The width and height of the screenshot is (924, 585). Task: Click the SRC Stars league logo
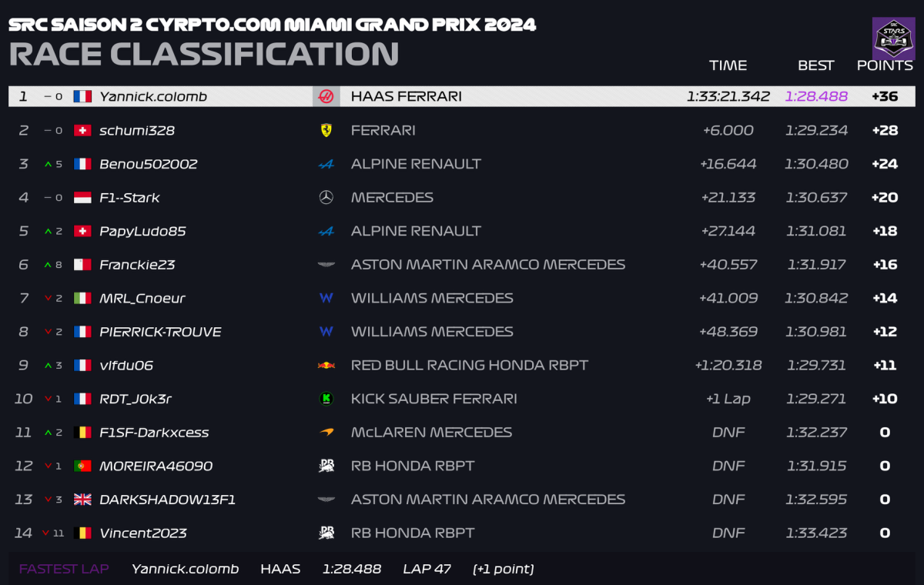893,38
